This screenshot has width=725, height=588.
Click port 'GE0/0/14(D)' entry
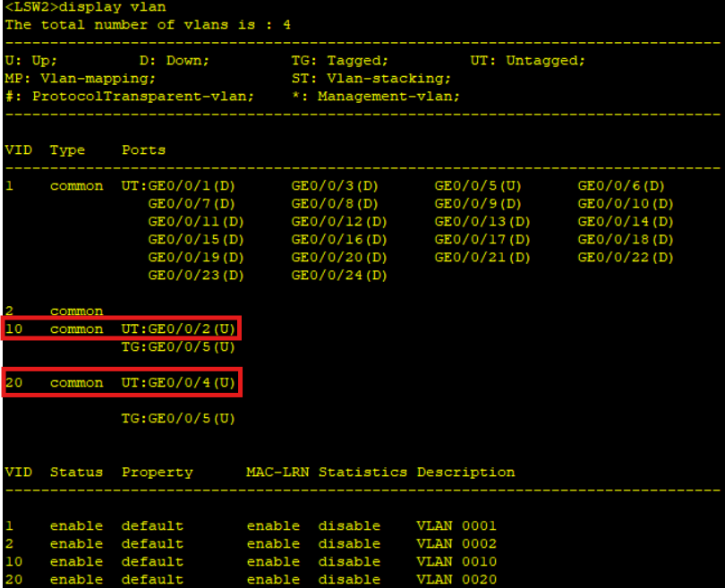tap(626, 222)
